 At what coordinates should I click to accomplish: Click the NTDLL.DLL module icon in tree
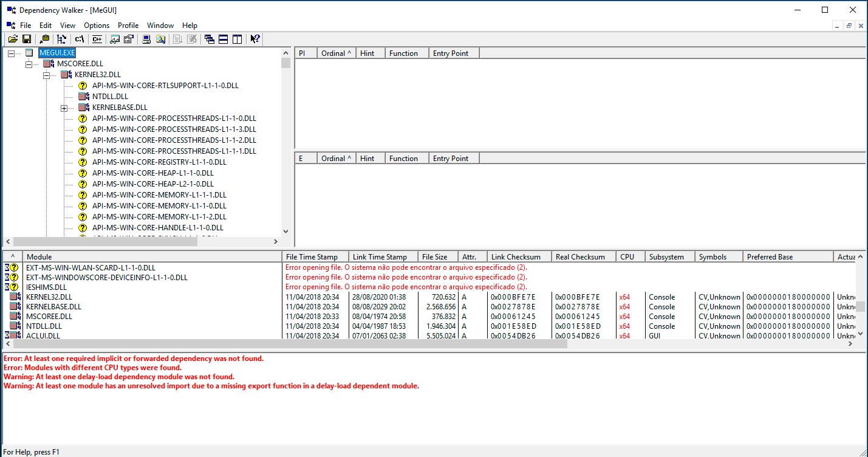(83, 96)
